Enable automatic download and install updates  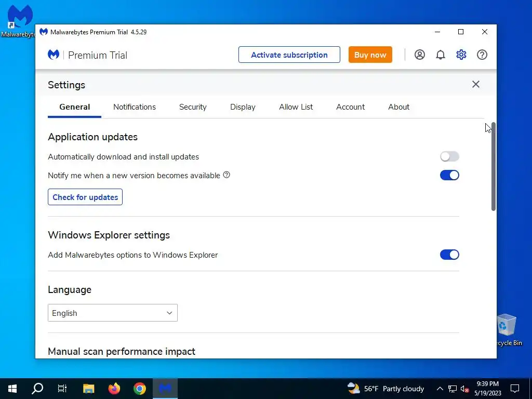point(449,156)
